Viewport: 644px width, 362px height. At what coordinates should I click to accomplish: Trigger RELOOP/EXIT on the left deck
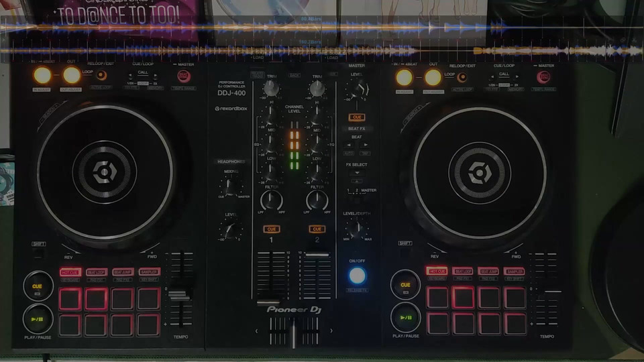pyautogui.click(x=101, y=76)
